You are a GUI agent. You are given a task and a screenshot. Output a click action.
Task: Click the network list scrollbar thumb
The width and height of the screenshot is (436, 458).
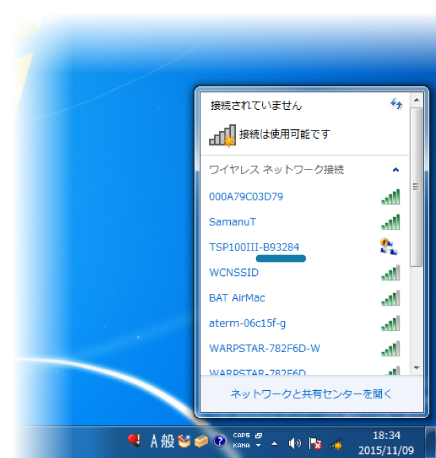point(416,187)
